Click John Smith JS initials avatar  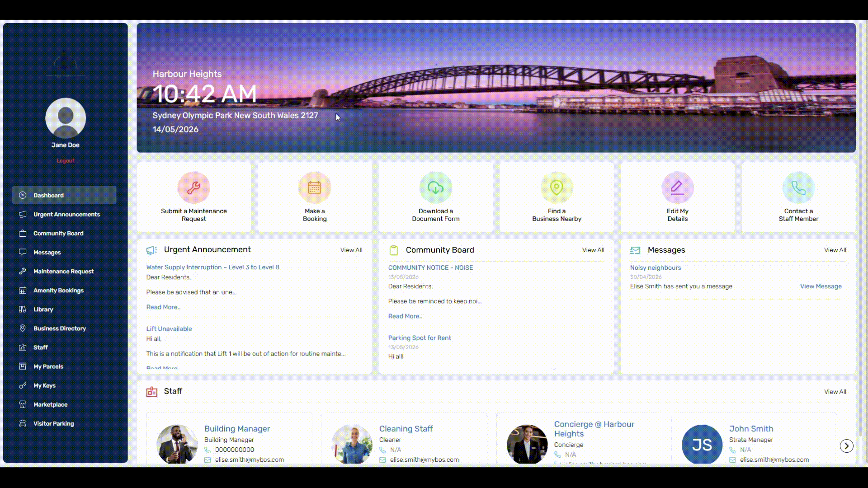702,444
